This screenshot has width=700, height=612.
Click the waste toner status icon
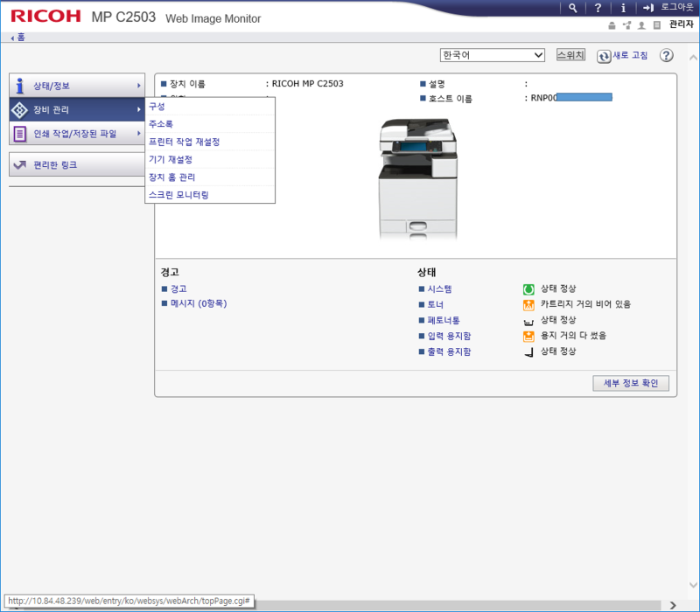pyautogui.click(x=528, y=322)
